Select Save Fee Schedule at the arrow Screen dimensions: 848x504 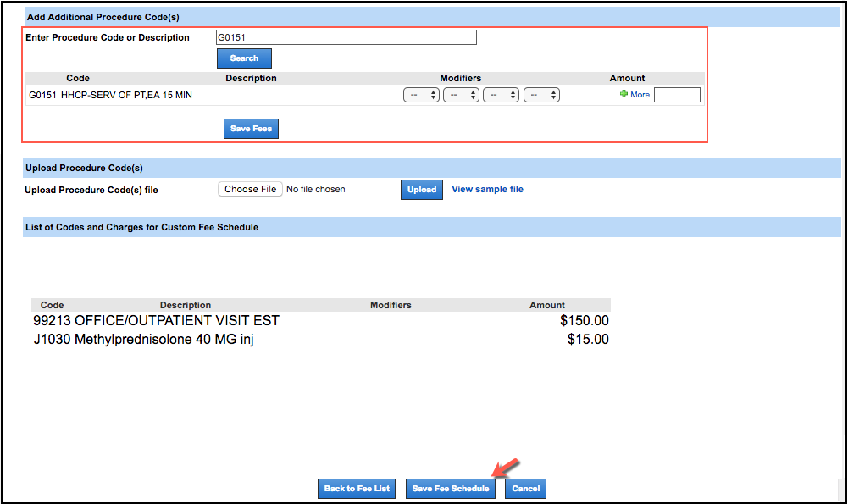pos(450,488)
